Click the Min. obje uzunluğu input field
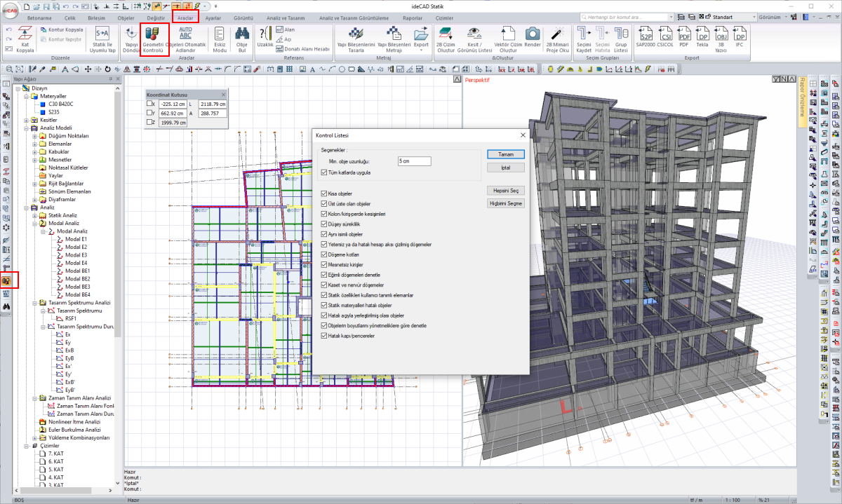The image size is (842, 504). (x=414, y=161)
